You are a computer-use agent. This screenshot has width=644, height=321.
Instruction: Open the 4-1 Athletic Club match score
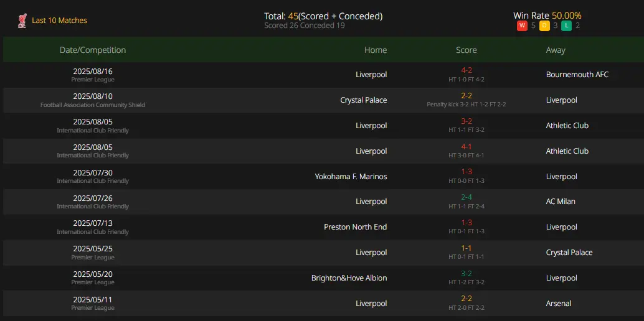(466, 147)
